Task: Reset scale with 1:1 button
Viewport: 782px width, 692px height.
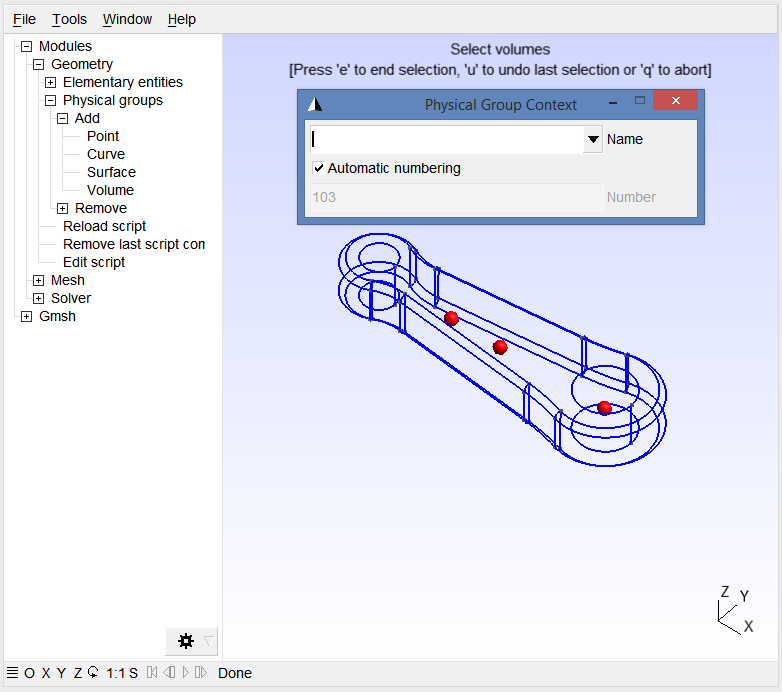Action: pos(116,673)
